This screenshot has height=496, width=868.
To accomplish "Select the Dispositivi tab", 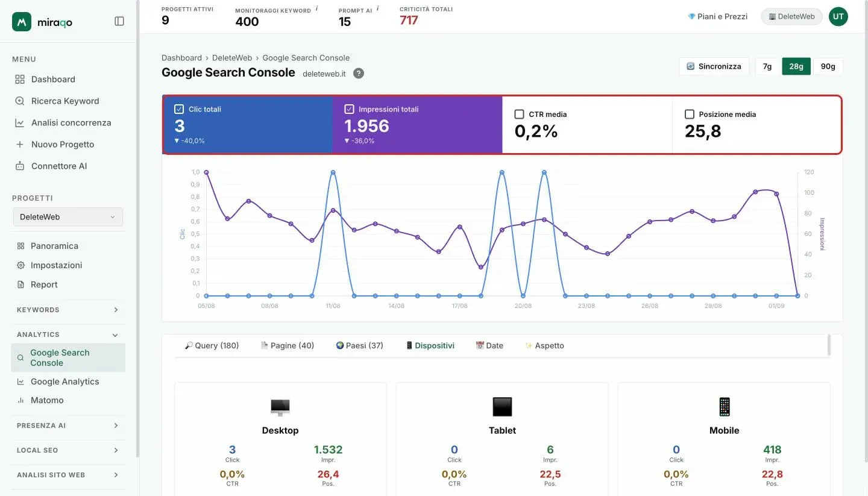I will pos(430,345).
